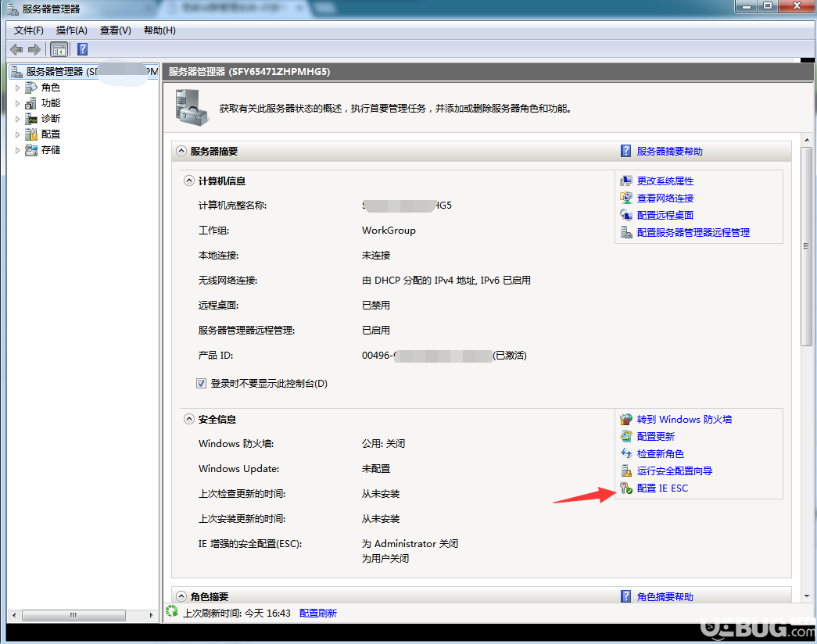Click the 服务器管理器 root node icon
The width and height of the screenshot is (817, 644).
pyautogui.click(x=16, y=72)
